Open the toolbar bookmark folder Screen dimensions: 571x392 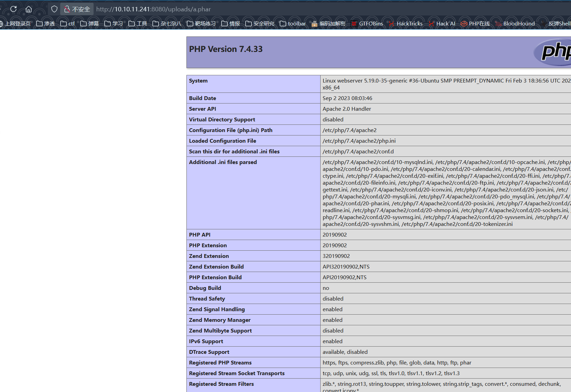point(293,23)
